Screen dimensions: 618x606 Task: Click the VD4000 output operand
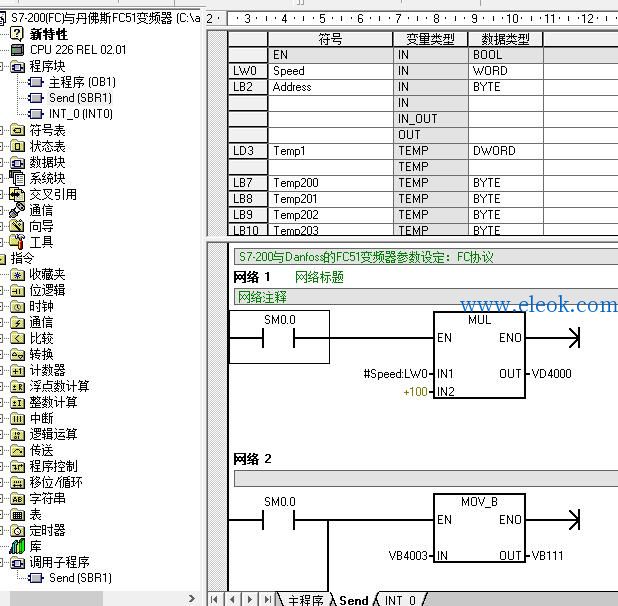(x=551, y=374)
